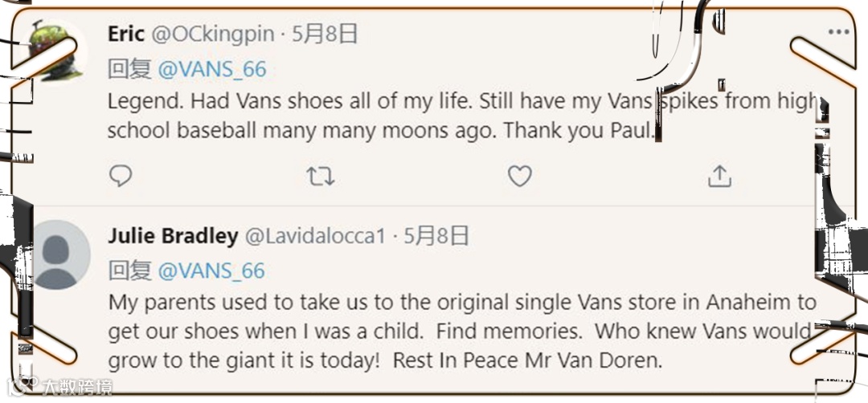Image resolution: width=868 pixels, height=403 pixels.
Task: Open the @VANS_66 mention in Eric's reply
Action: 212,69
